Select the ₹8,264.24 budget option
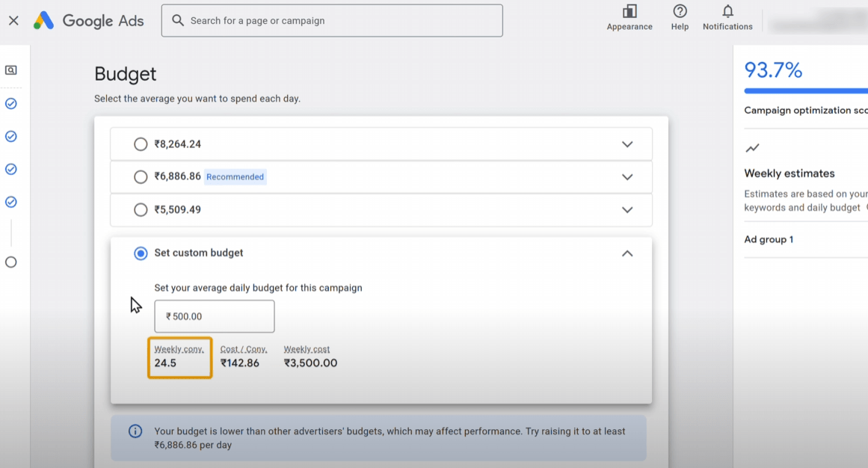The height and width of the screenshot is (468, 868). click(141, 144)
